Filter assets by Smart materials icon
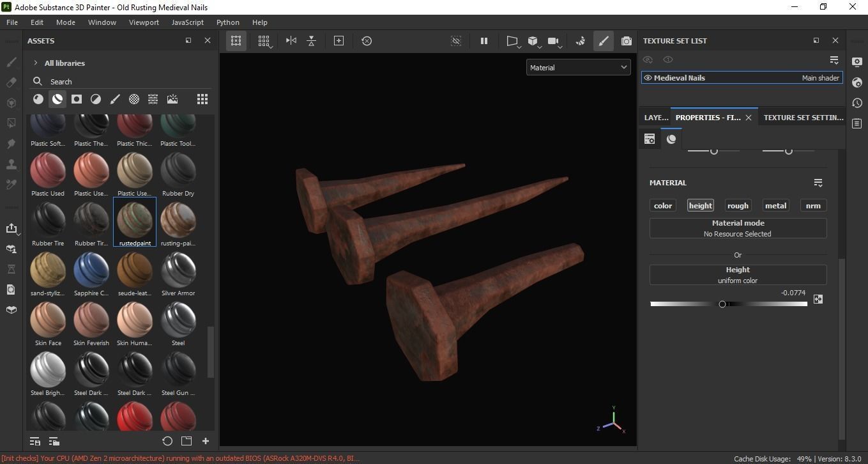The image size is (868, 464). 57,99
